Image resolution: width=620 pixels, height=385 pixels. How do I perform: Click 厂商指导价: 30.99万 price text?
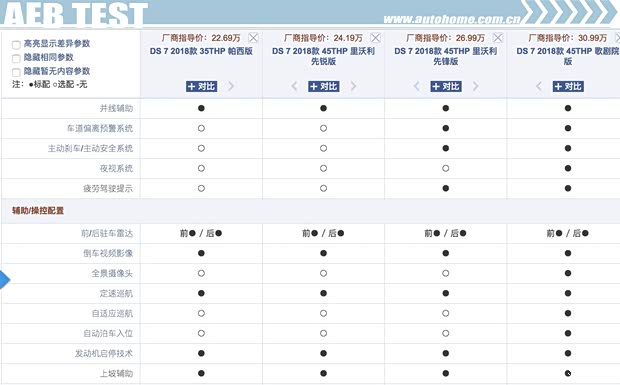pos(567,38)
